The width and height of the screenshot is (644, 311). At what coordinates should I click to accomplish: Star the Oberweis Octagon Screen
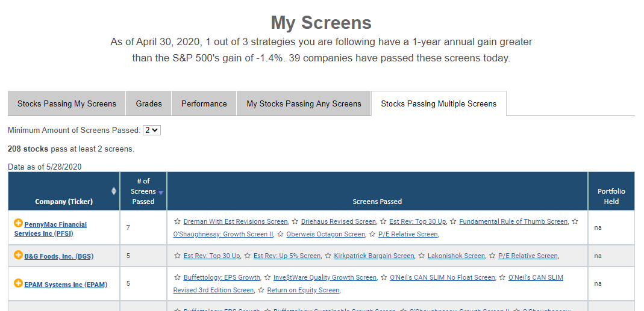coord(280,234)
